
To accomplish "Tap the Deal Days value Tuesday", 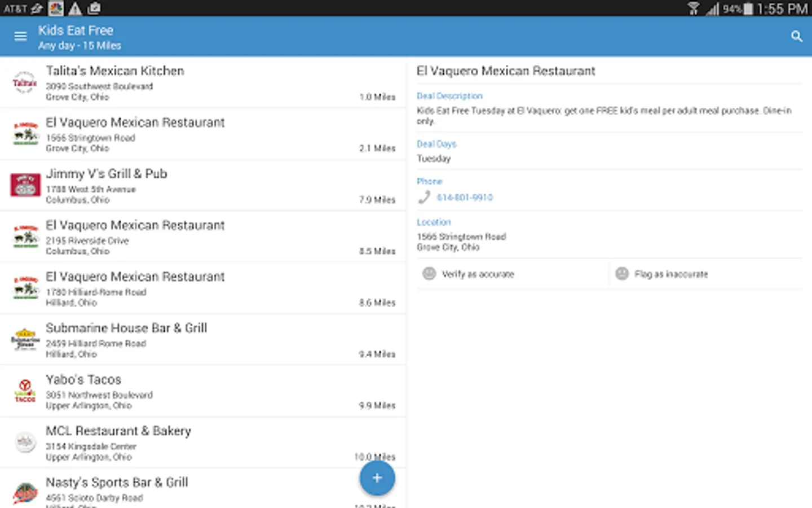I will click(434, 159).
